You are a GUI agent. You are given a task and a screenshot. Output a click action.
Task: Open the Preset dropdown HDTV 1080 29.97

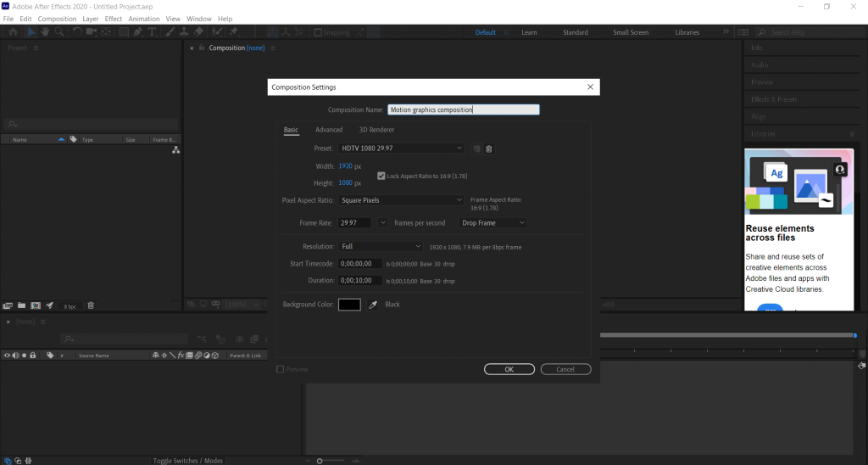point(401,148)
